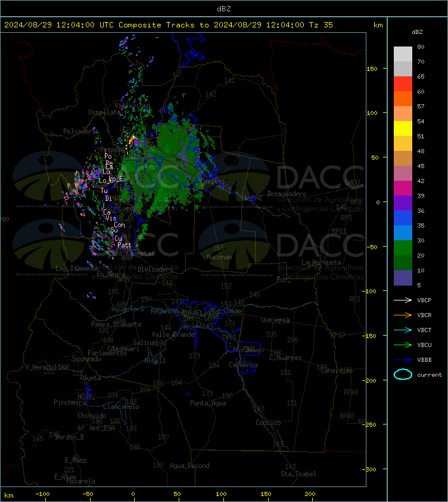Click the 'Nihuil' map label

tap(154, 361)
